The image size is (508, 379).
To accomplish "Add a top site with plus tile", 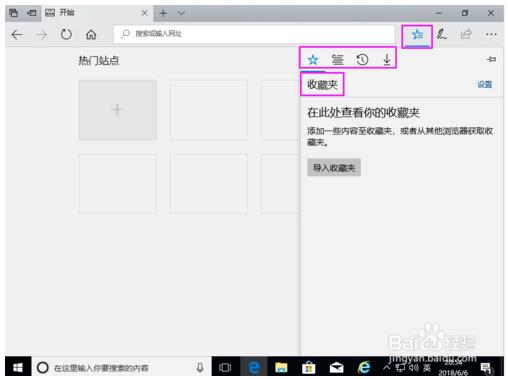I will pos(117,110).
